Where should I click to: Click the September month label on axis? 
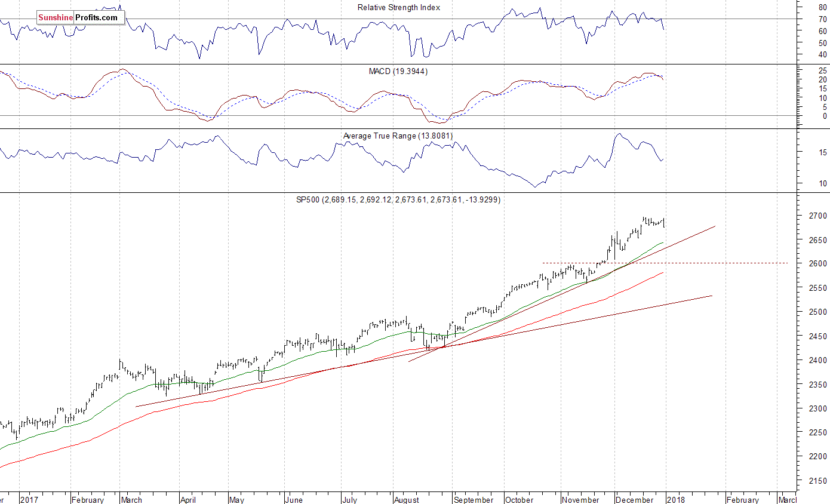474,500
